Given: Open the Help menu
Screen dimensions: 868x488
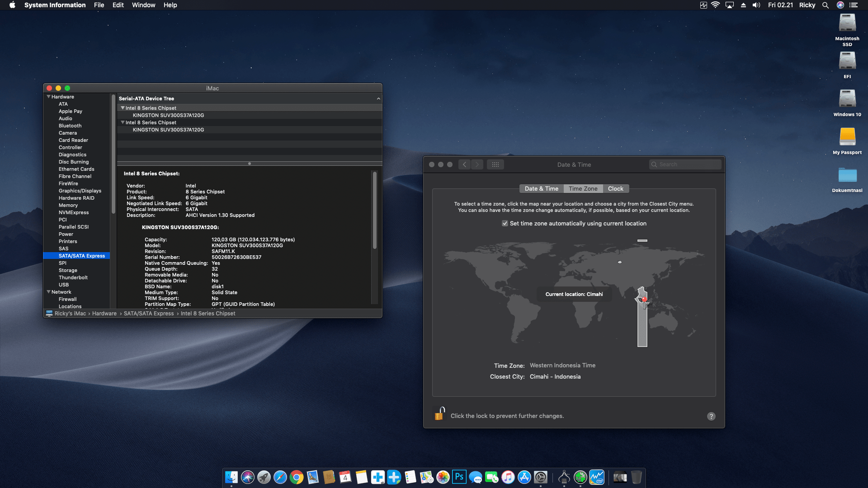Looking at the screenshot, I should (170, 5).
